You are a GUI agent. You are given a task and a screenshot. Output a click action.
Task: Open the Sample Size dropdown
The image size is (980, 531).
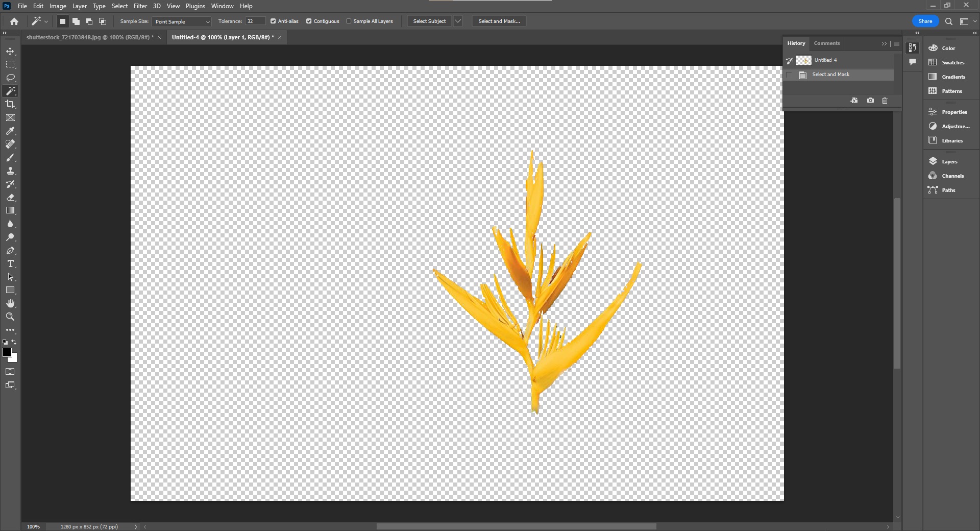pos(182,21)
